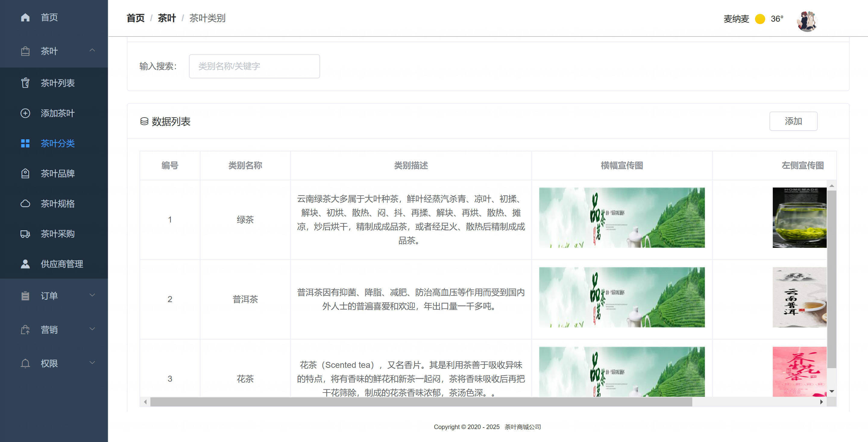Click the tea brand badge icon
This screenshot has height=442, width=868.
click(x=25, y=174)
